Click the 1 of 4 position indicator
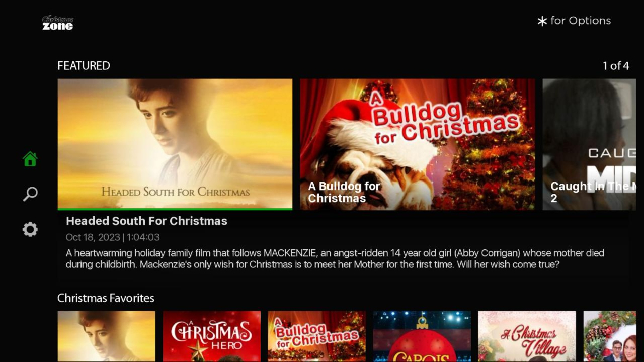The width and height of the screenshot is (644, 362). pyautogui.click(x=616, y=66)
